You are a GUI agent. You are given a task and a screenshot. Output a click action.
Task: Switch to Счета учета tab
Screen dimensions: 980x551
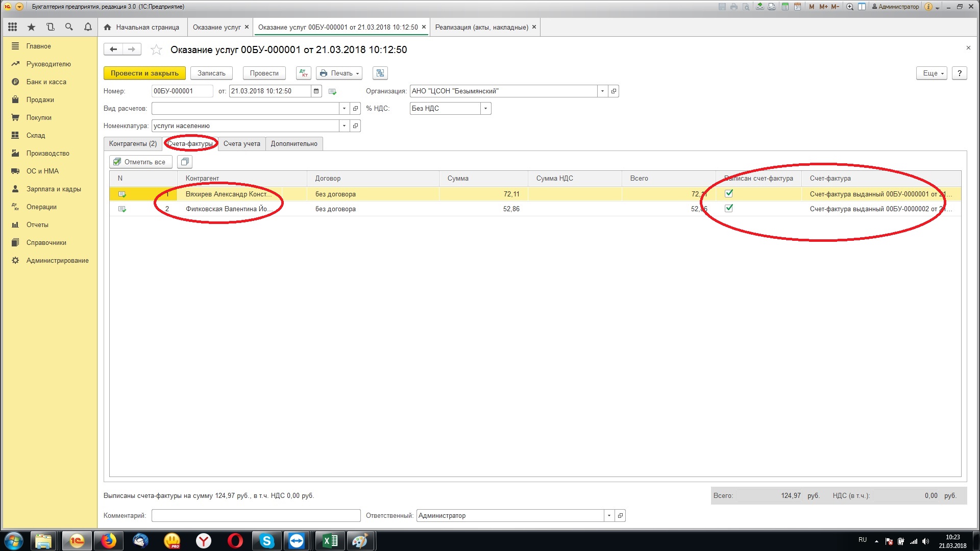[x=241, y=144]
